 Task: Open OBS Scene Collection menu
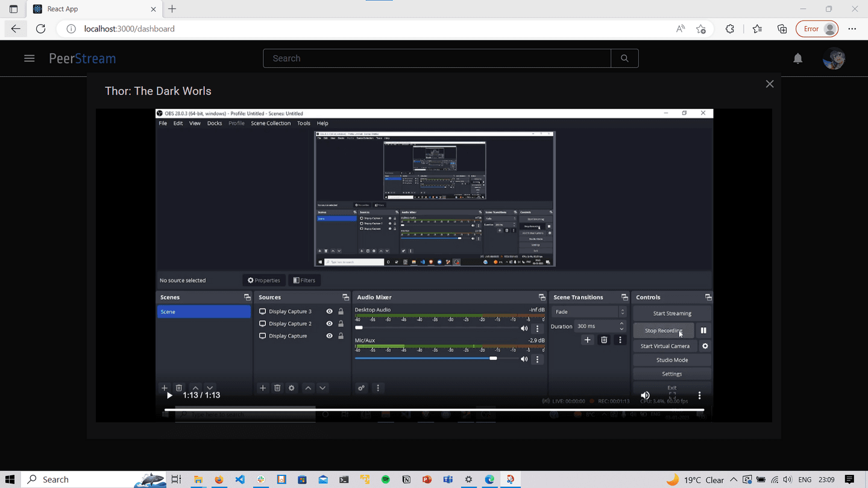[x=271, y=123]
